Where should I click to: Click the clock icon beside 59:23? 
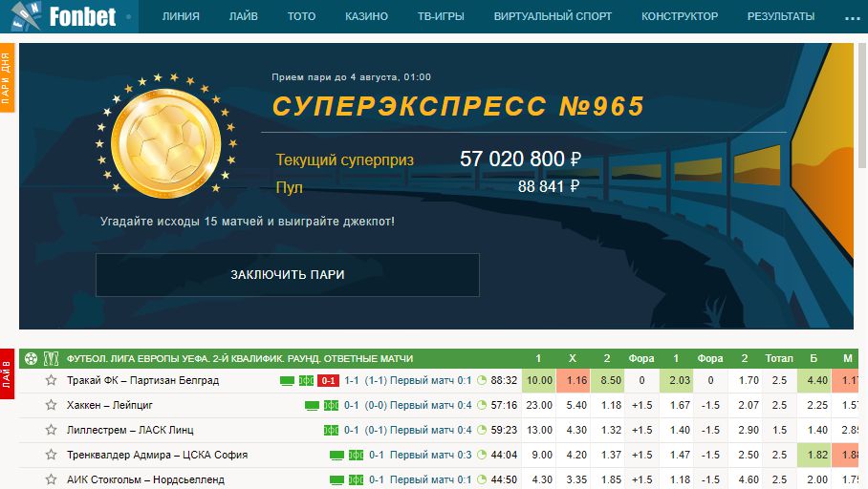point(482,430)
